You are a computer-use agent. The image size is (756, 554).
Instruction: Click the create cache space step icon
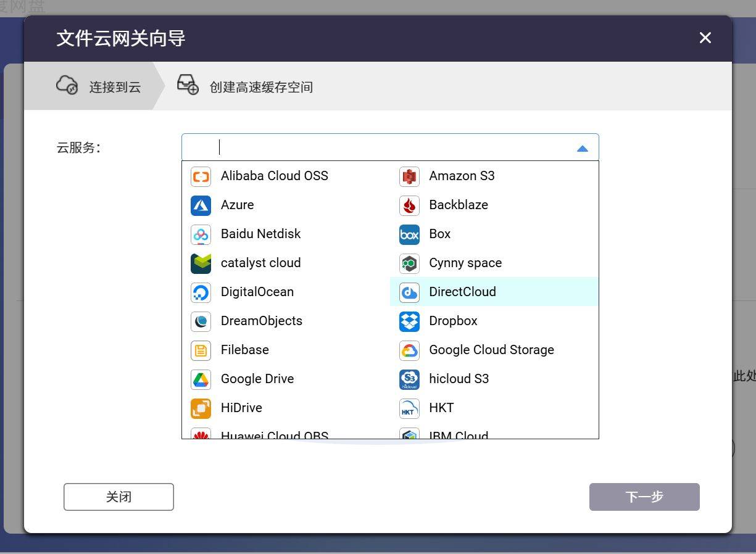click(x=188, y=85)
